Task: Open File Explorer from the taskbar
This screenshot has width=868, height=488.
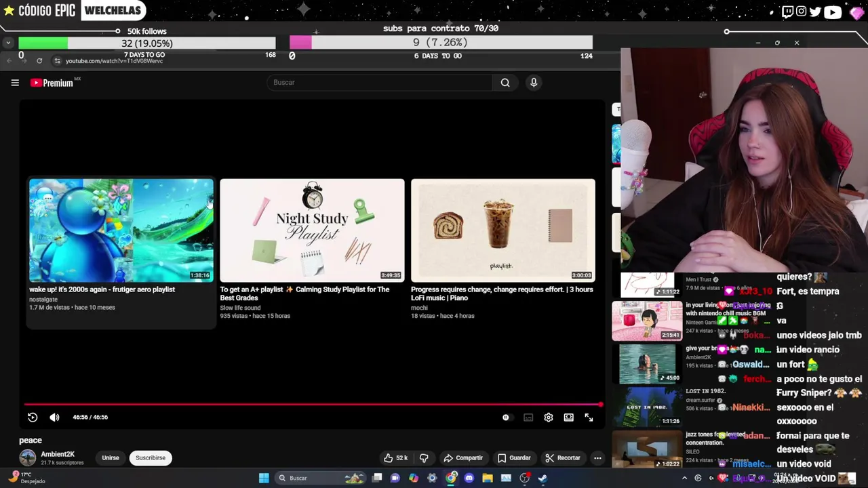Action: [x=487, y=478]
